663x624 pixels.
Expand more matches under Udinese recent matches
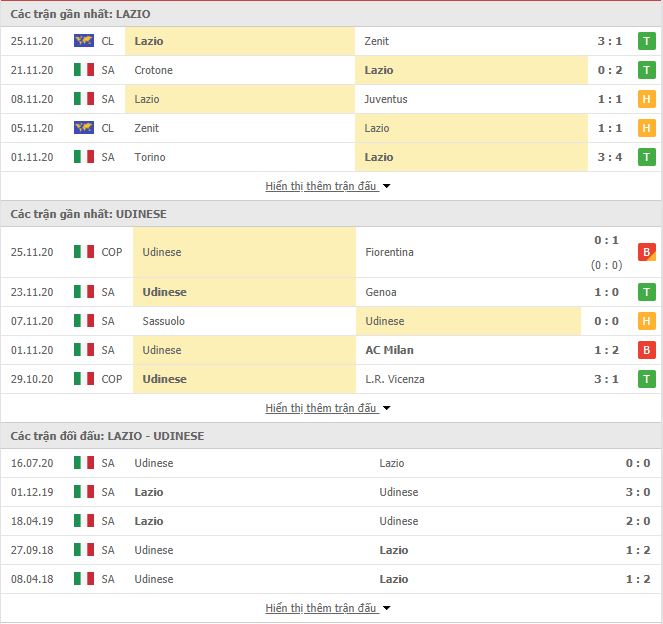(x=328, y=408)
